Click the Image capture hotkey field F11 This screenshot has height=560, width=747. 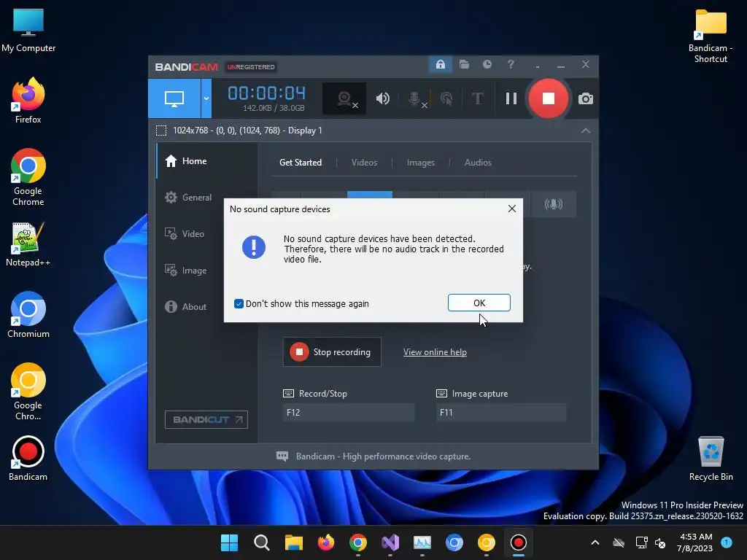501,413
